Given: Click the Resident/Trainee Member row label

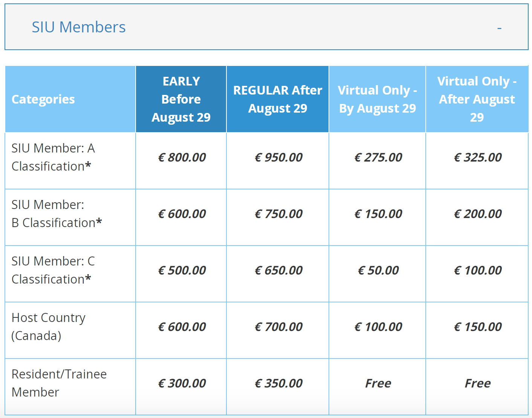Looking at the screenshot, I should click(59, 383).
